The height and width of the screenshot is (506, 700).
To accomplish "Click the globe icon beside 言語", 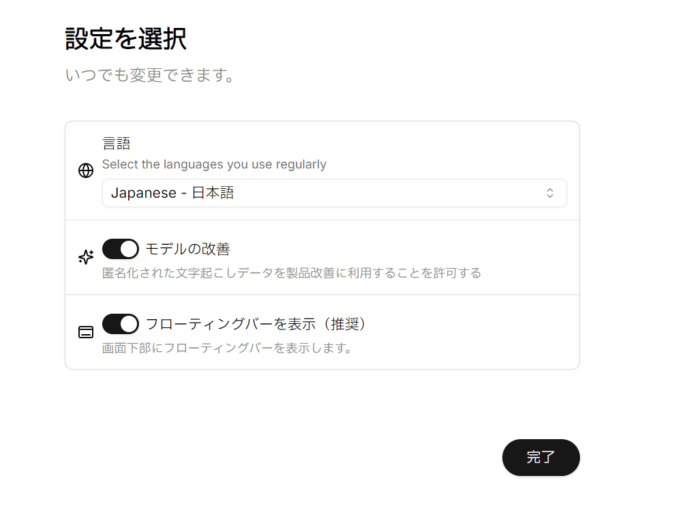I will [86, 171].
